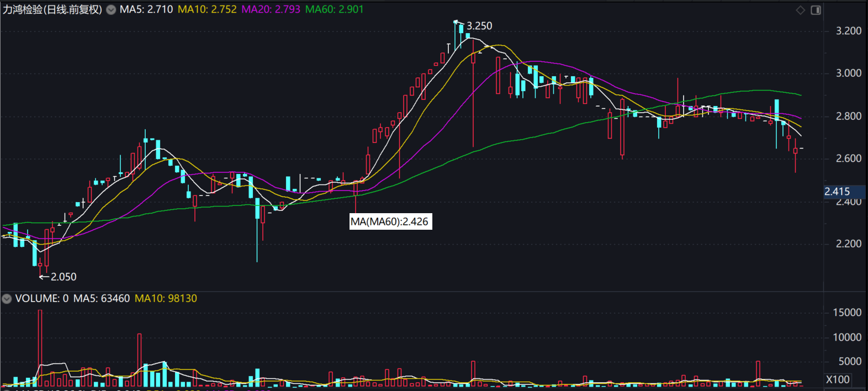The width and height of the screenshot is (868, 391).
Task: Click the yellow MA10: 2.752 label
Action: [x=207, y=10]
